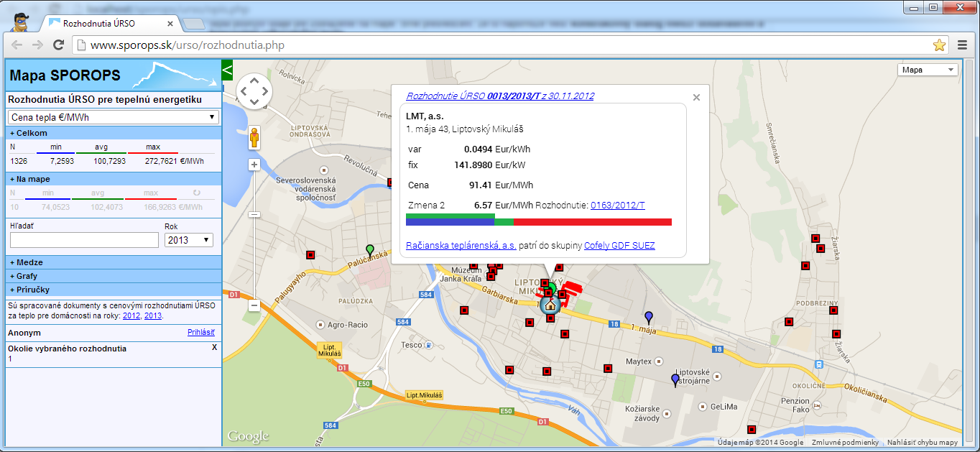The width and height of the screenshot is (980, 452).
Task: Click the blue pin on 1. mája street
Action: (649, 317)
